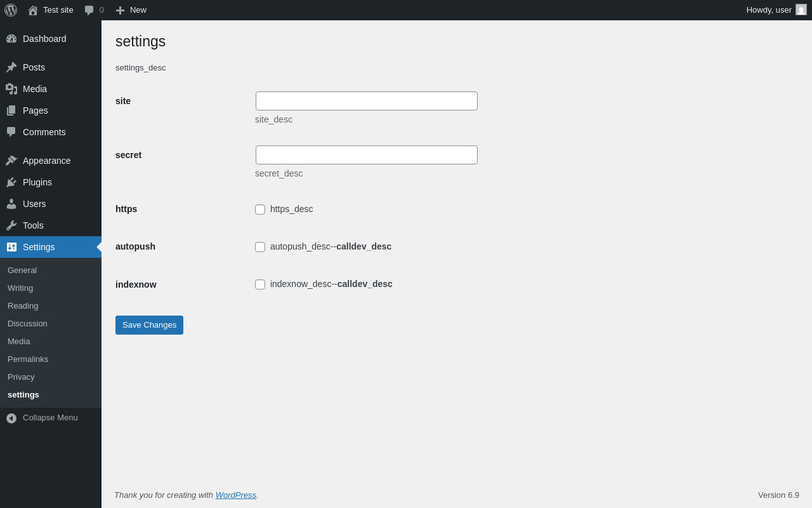The height and width of the screenshot is (508, 812).
Task: Follow the WordPress footer link
Action: (235, 495)
